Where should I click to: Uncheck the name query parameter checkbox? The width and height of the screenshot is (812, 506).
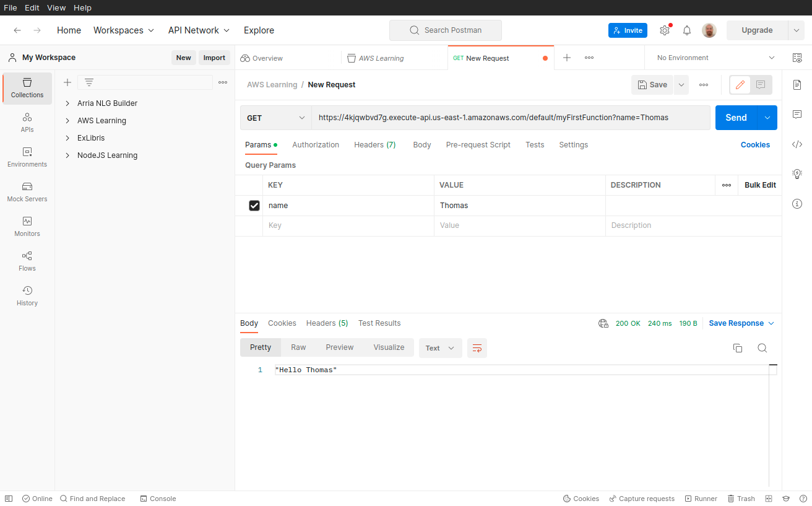254,206
